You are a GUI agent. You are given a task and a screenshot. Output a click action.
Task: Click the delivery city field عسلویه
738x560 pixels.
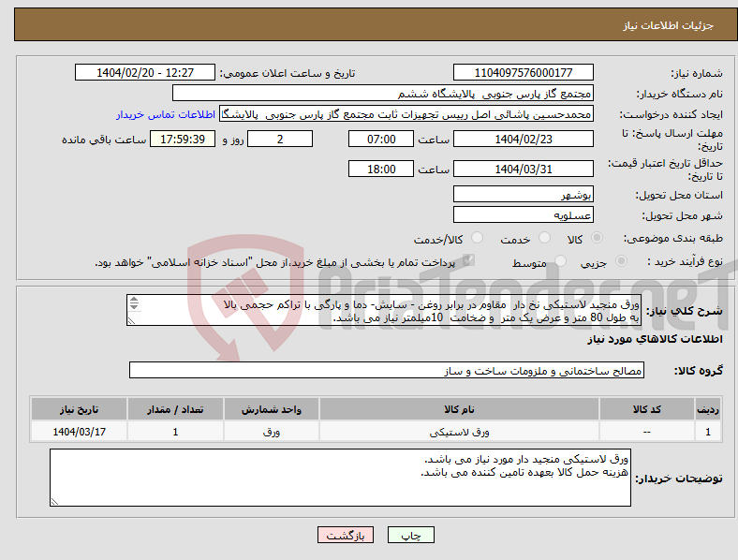[x=523, y=214]
